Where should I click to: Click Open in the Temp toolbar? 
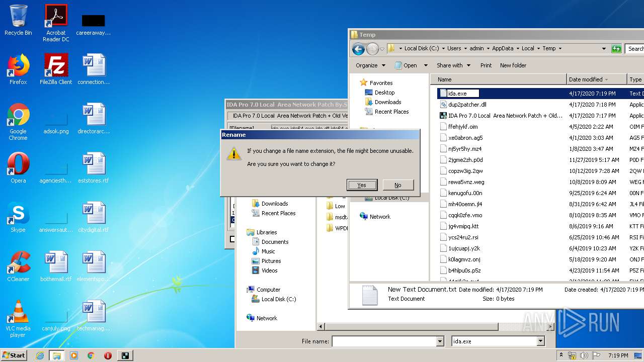pos(406,65)
